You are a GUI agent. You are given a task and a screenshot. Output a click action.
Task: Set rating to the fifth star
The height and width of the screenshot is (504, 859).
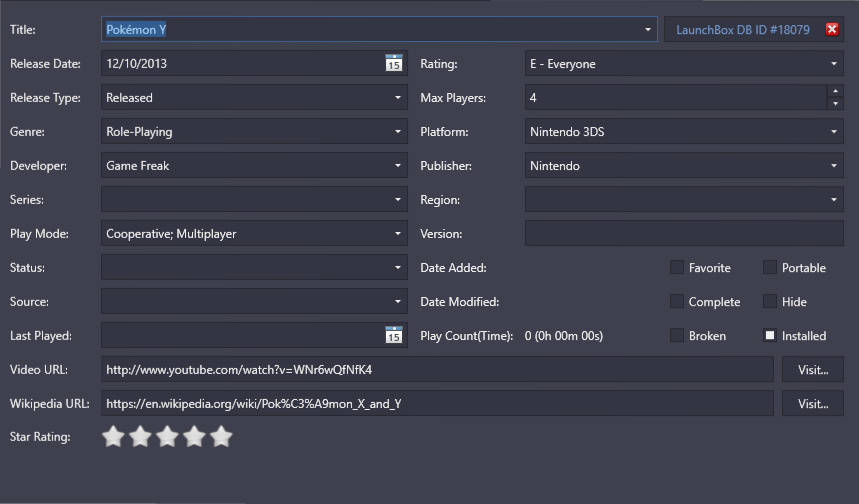click(x=221, y=437)
